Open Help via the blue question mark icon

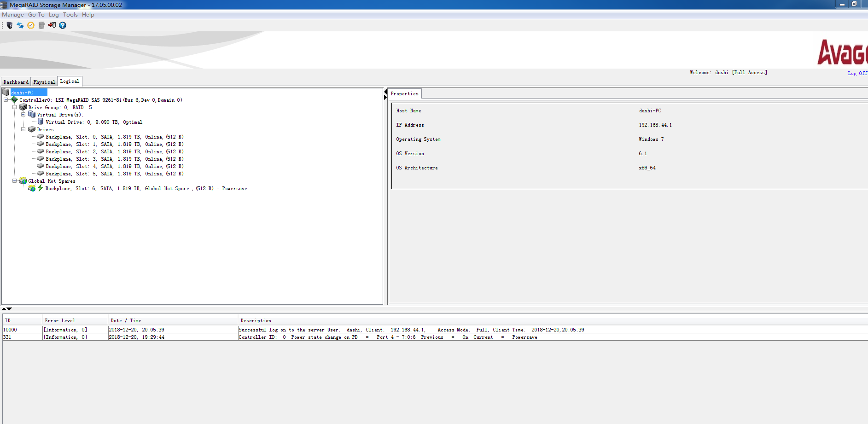coord(63,25)
